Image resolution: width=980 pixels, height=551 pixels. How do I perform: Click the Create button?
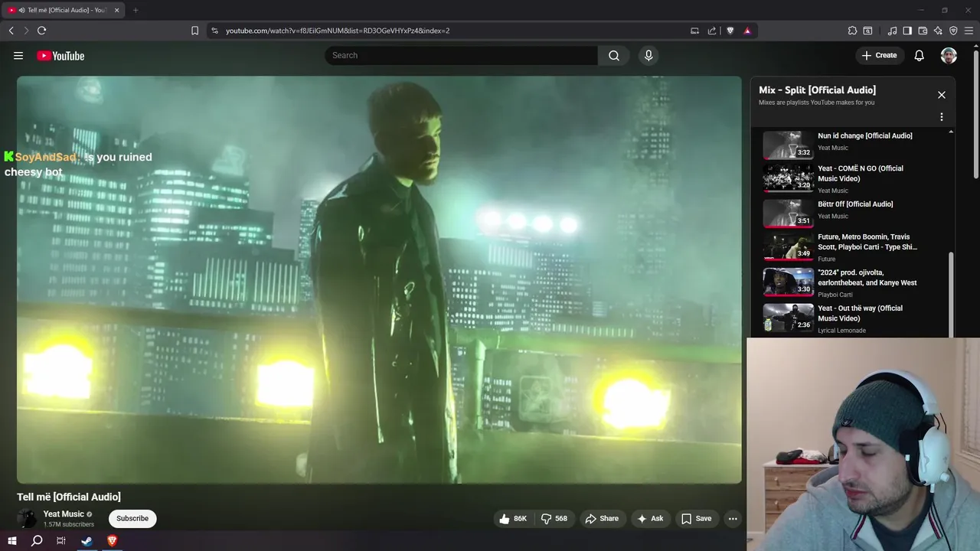click(x=879, y=55)
